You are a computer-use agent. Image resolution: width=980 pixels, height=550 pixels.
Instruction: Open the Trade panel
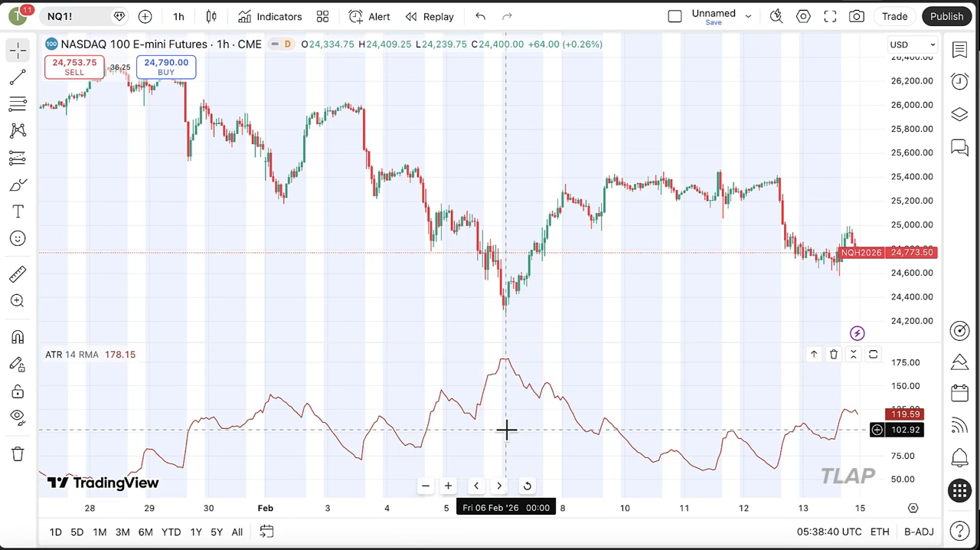point(894,16)
